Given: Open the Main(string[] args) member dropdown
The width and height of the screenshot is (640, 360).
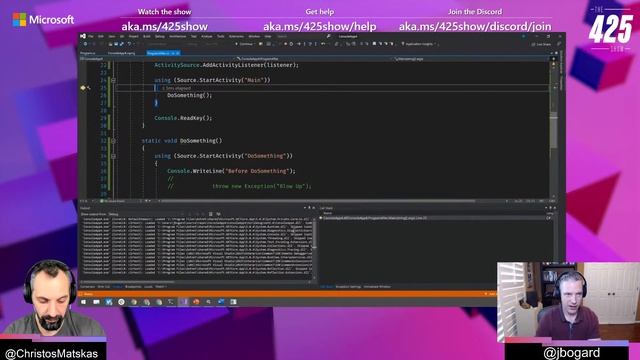Looking at the screenshot, I should click(471, 59).
